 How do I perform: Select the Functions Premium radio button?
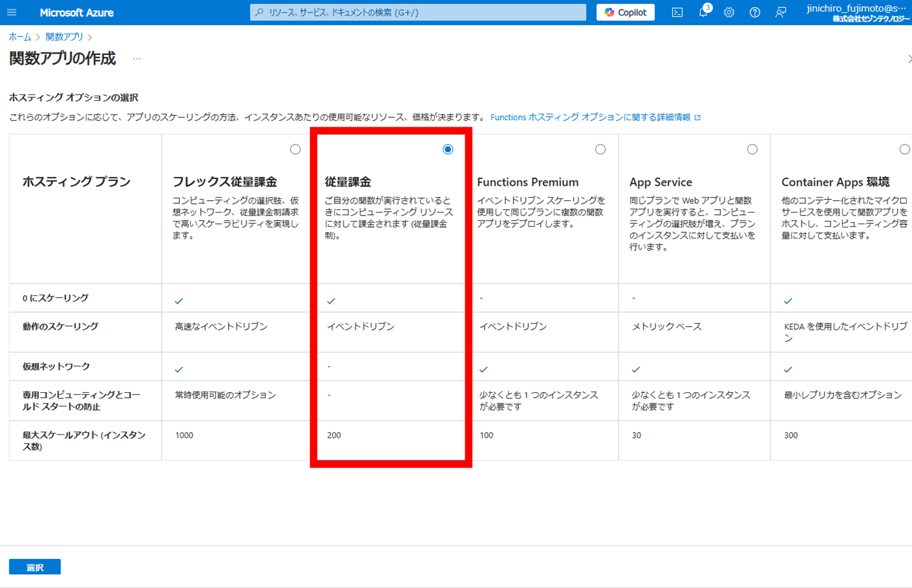point(599,148)
